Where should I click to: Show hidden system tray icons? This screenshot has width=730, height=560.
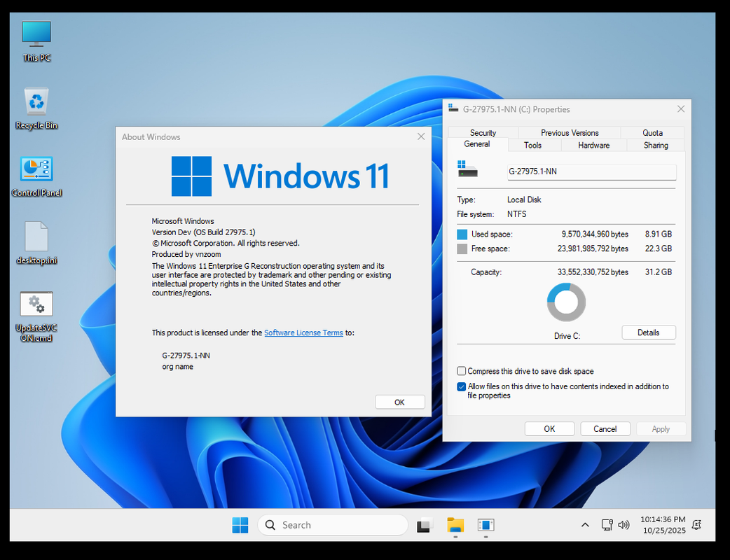585,525
